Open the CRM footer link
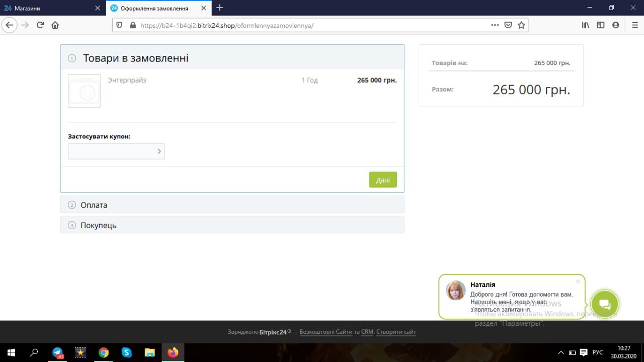This screenshot has height=362, width=644. 367,332
